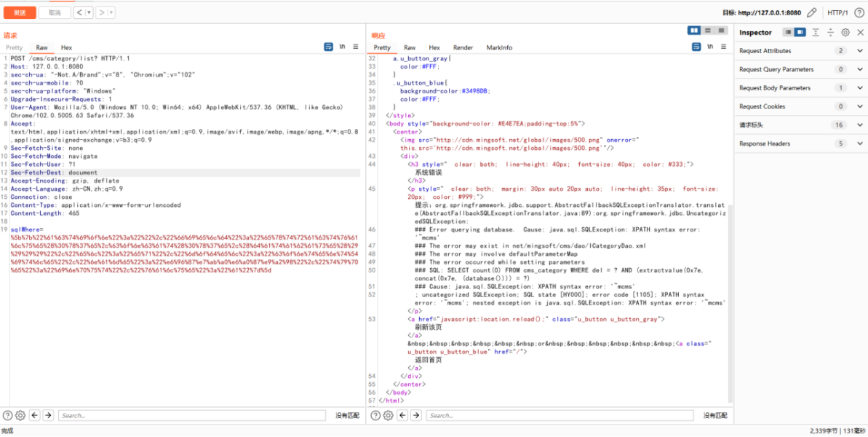Click the orange 发送 send button
Screen dimensions: 868x437
20,12
